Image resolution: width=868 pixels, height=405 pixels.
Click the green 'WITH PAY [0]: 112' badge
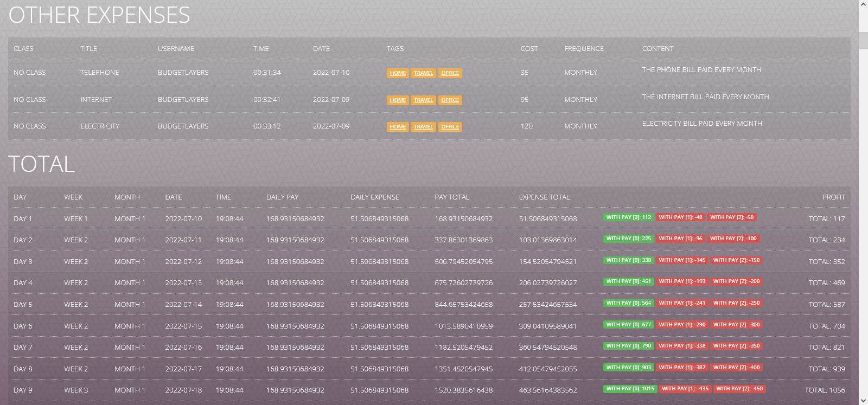[x=628, y=217]
